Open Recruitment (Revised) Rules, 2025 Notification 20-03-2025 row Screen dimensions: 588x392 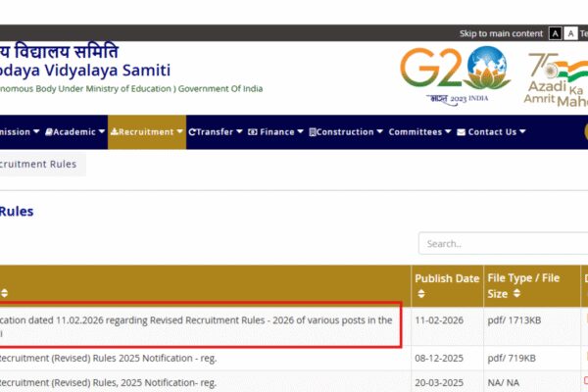pyautogui.click(x=108, y=383)
